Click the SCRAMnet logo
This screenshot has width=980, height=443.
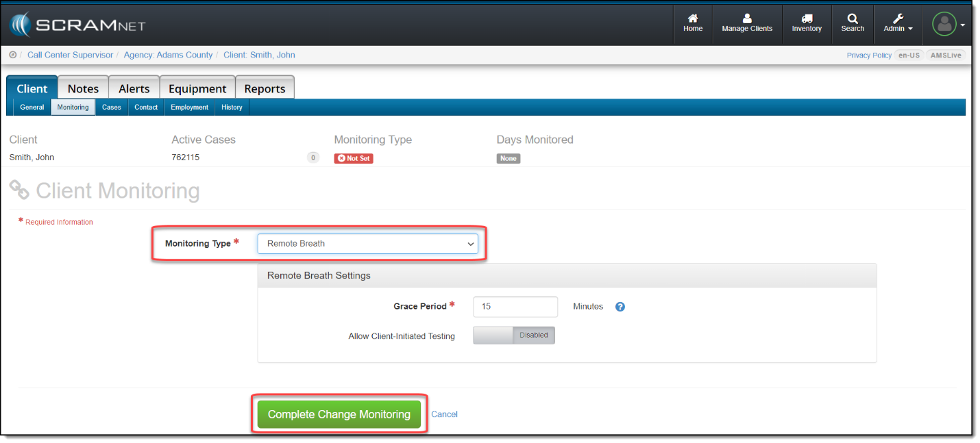pos(78,25)
